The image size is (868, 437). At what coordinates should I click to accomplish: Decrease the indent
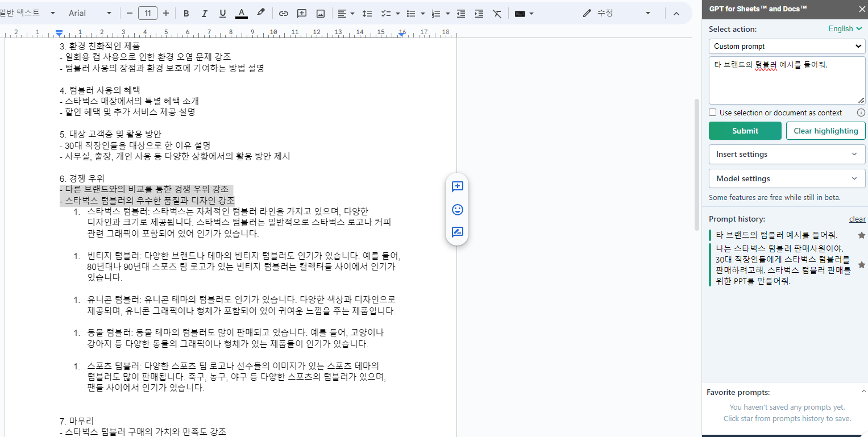pyautogui.click(x=461, y=13)
